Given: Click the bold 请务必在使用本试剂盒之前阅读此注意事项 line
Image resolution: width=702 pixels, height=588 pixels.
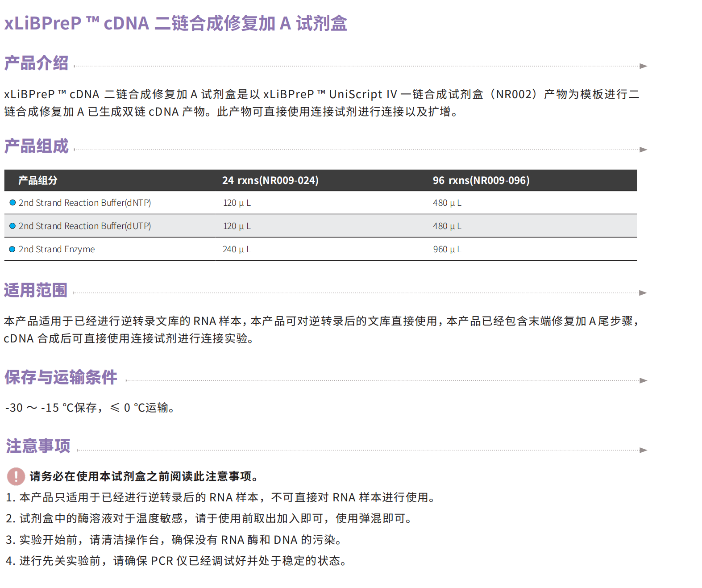Looking at the screenshot, I should pyautogui.click(x=144, y=476).
